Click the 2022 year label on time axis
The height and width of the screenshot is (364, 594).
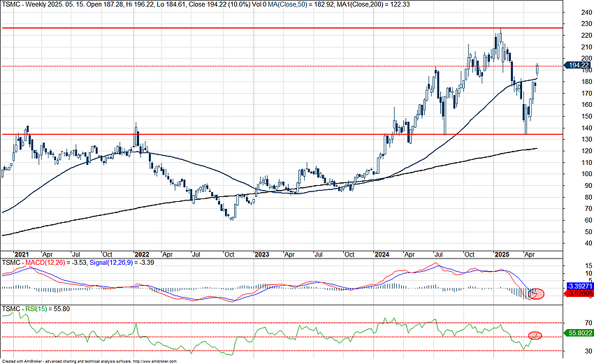pos(142,254)
